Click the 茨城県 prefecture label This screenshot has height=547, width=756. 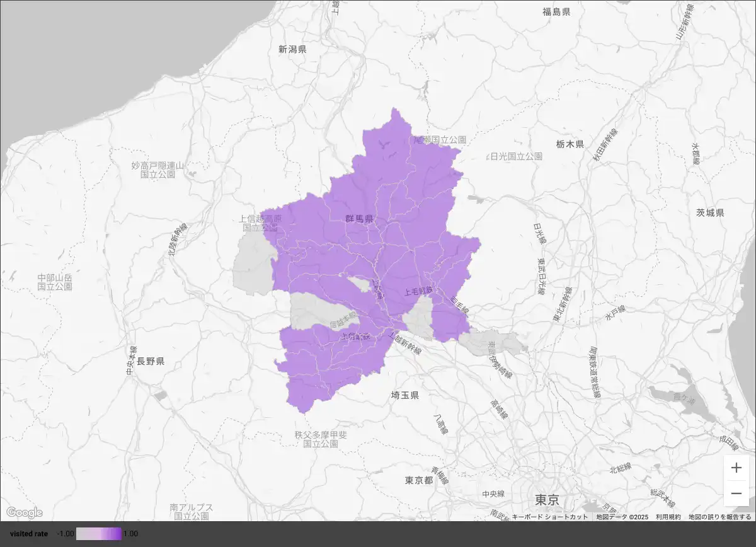tap(710, 212)
